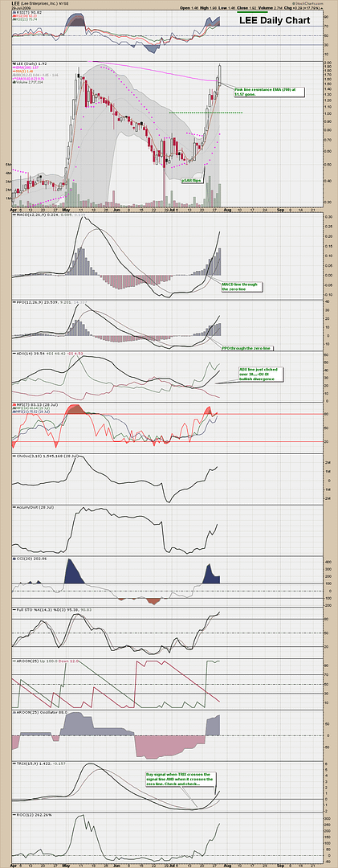Screen dimensions: 338x868
Task: Click the "Chg +0.29 (+17.79%)" header value
Action: click(x=303, y=10)
